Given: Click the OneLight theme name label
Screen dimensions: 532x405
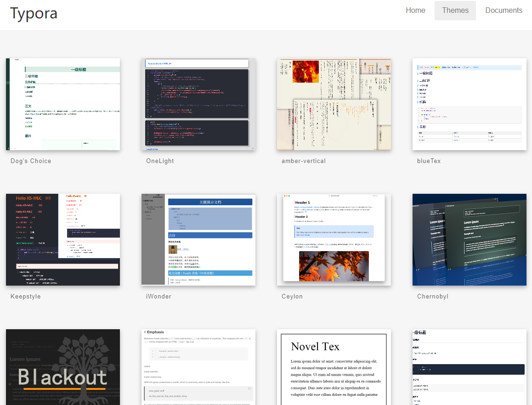Looking at the screenshot, I should (160, 161).
